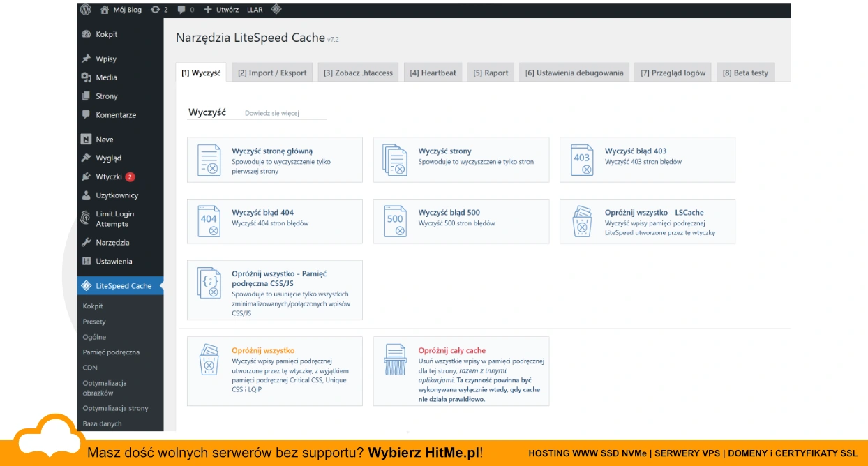The width and height of the screenshot is (868, 466).
Task: Click the Wyczyść strony stacked pages icon
Action: click(x=395, y=160)
